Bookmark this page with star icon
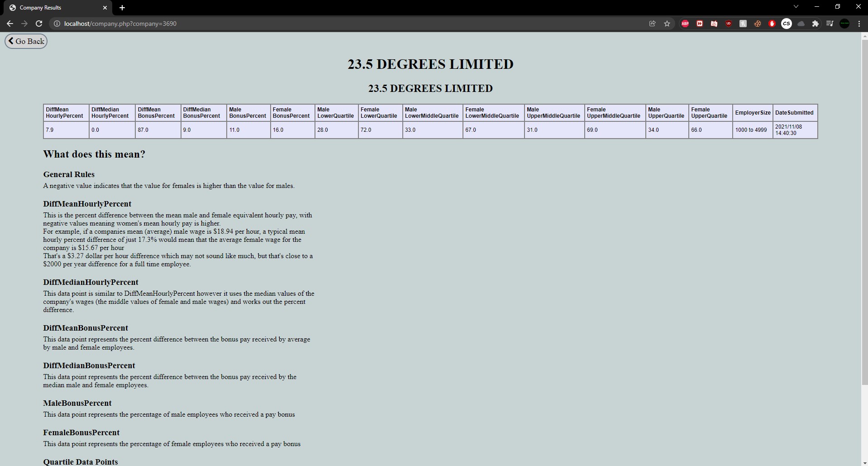 (x=667, y=24)
